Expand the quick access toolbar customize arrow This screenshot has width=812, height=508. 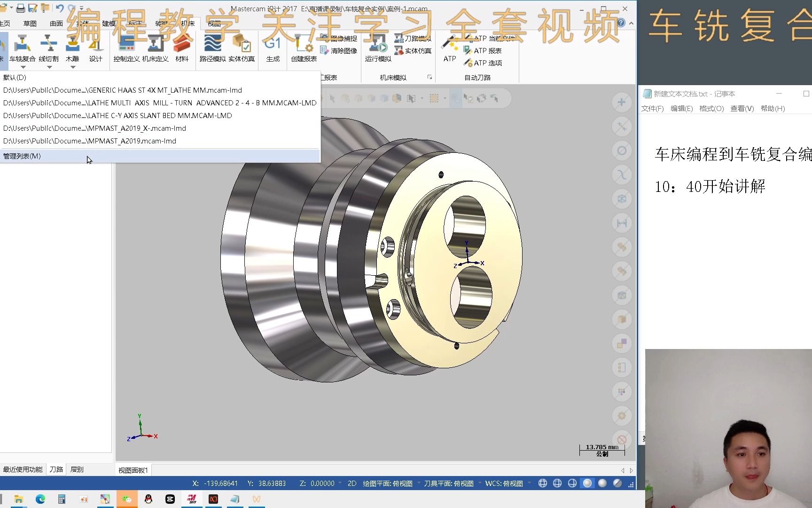click(x=81, y=8)
